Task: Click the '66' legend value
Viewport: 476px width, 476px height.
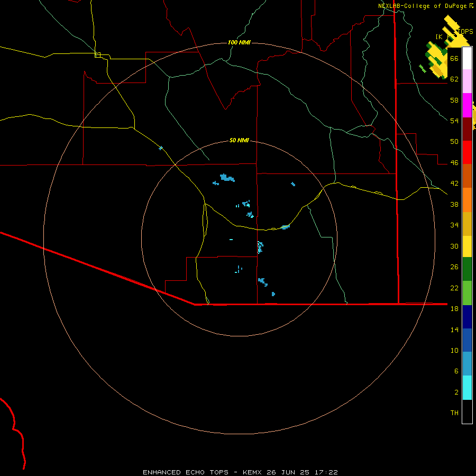Action: [x=454, y=58]
